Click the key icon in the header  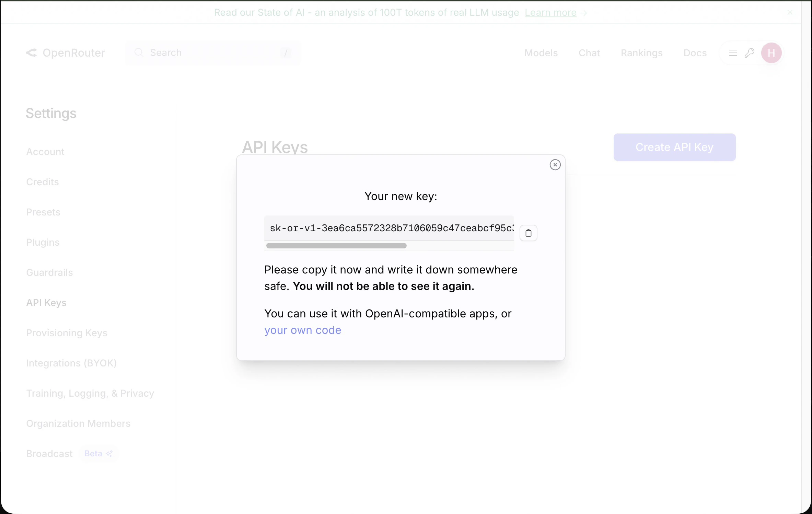pos(749,53)
